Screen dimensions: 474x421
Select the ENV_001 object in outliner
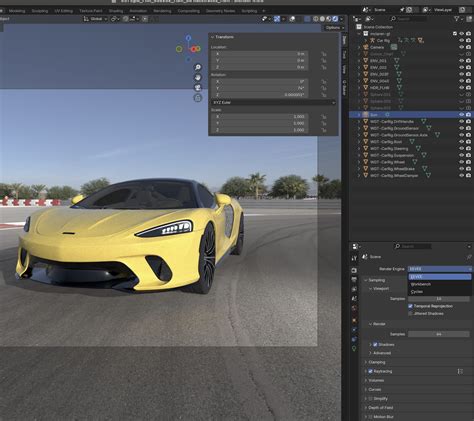coord(378,61)
